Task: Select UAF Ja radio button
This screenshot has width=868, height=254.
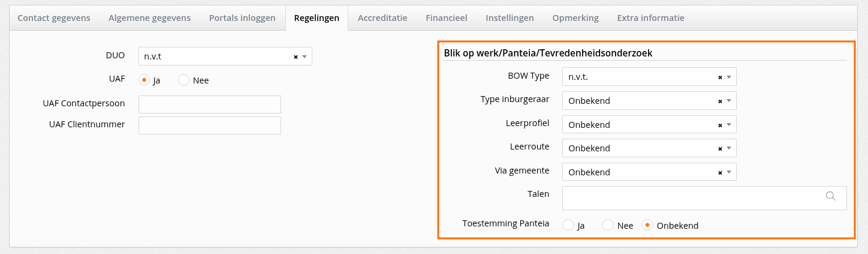Action: (144, 79)
